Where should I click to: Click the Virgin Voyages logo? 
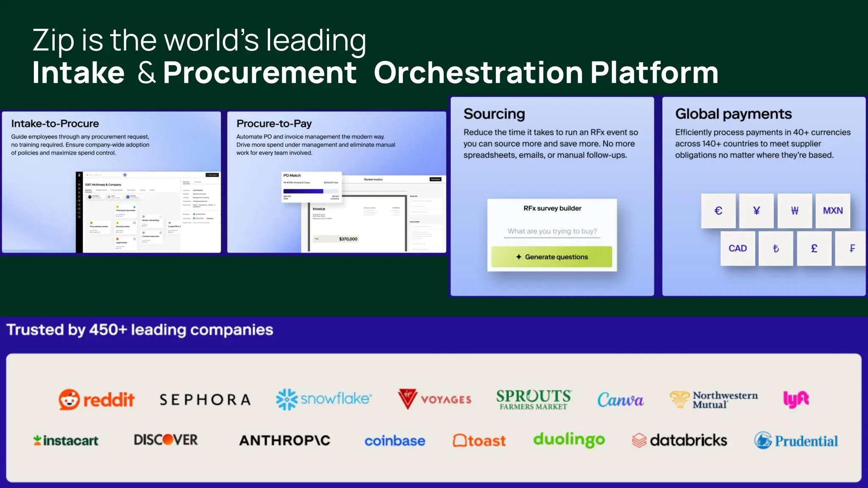(434, 399)
